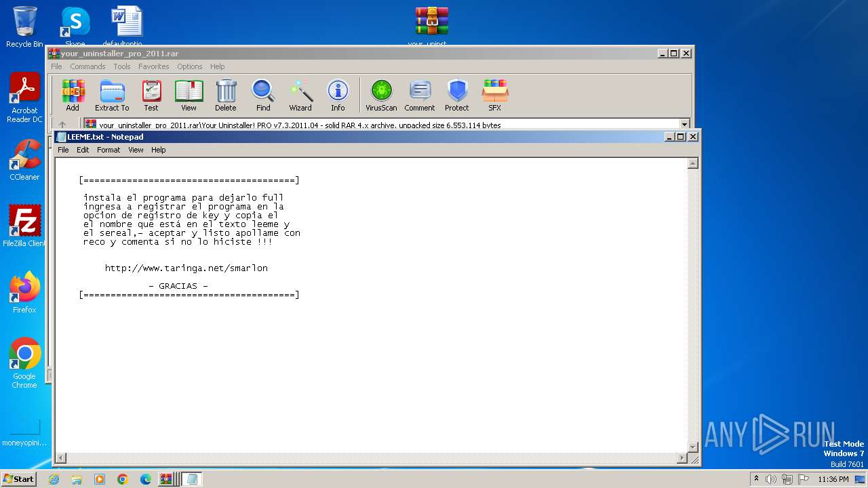Click the Action Center flag icon
This screenshot has height=488, width=868.
pos(803,479)
